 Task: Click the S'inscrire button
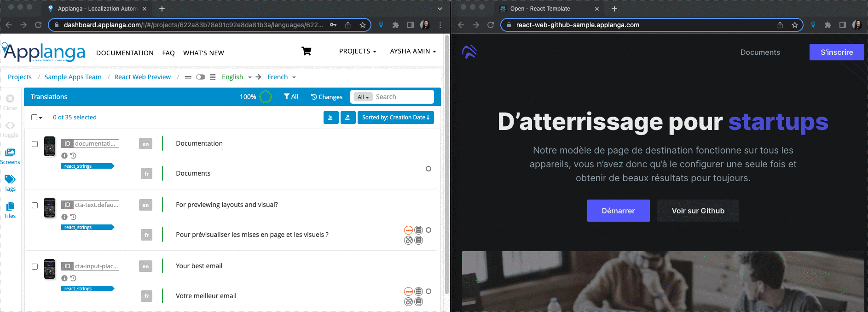[x=837, y=52]
